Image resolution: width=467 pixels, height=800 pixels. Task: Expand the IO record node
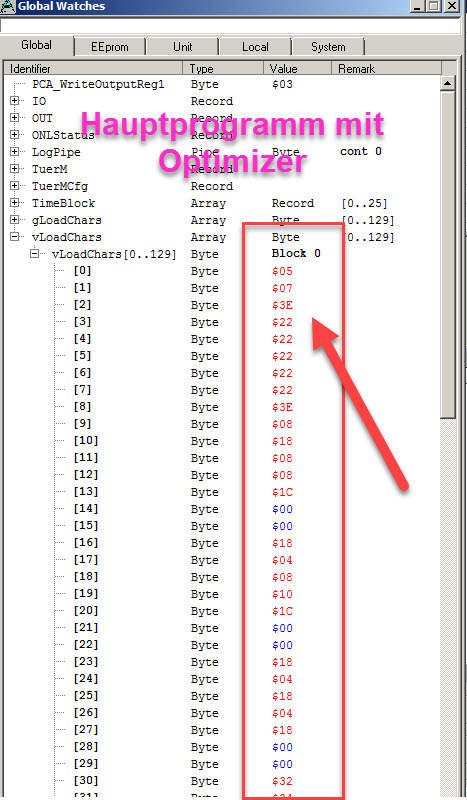click(x=15, y=101)
